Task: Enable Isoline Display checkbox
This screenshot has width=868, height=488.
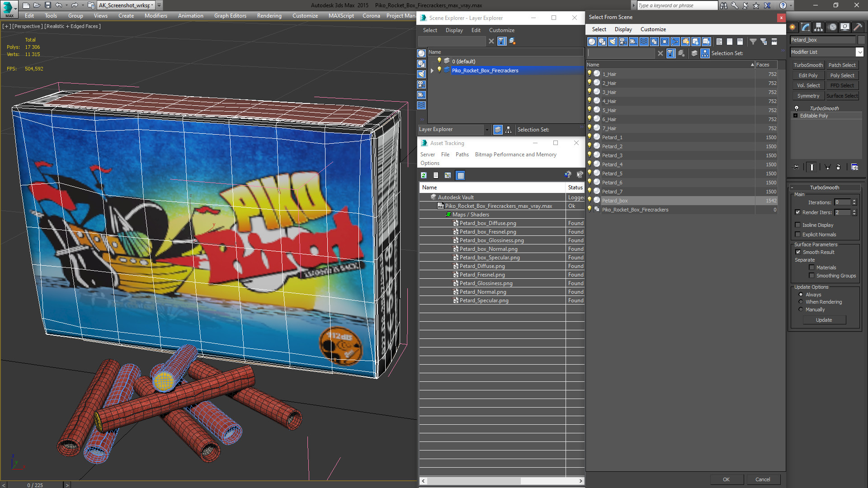Action: coord(797,225)
